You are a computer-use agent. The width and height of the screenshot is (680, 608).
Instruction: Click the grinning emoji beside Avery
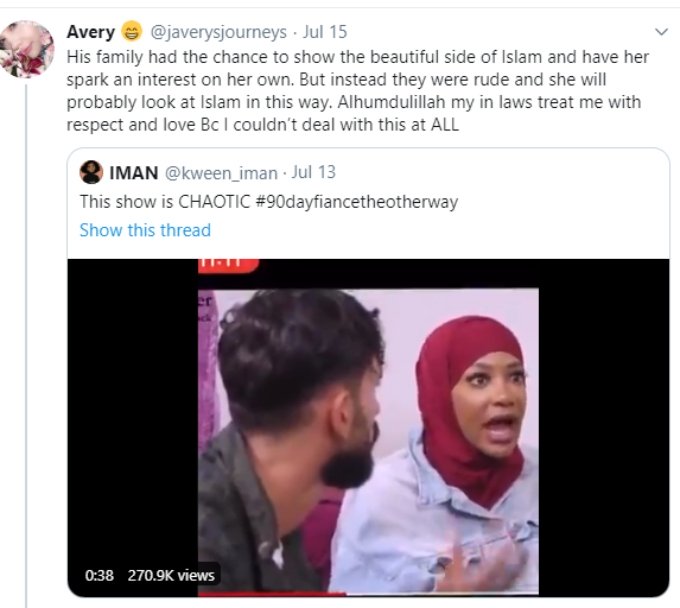pos(131,32)
